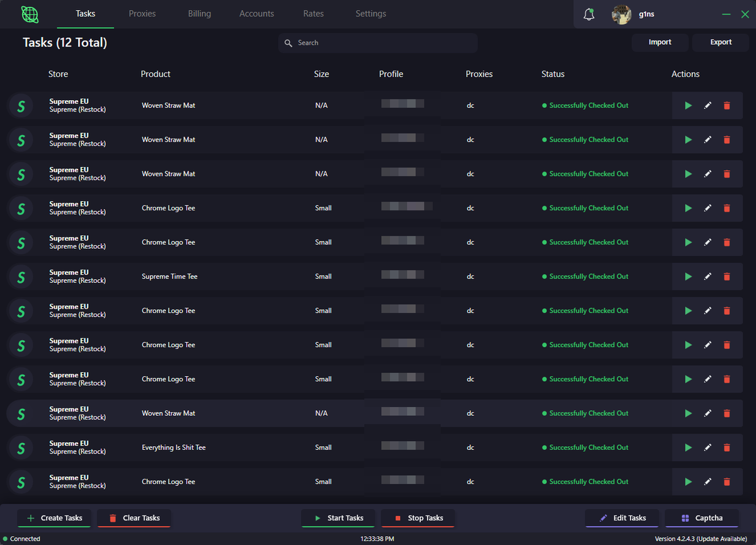
Task: Click the Actions column header
Action: point(685,74)
